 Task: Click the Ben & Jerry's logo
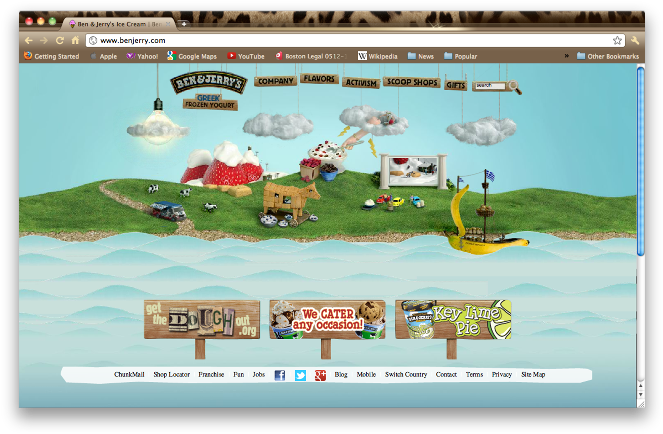coord(209,82)
